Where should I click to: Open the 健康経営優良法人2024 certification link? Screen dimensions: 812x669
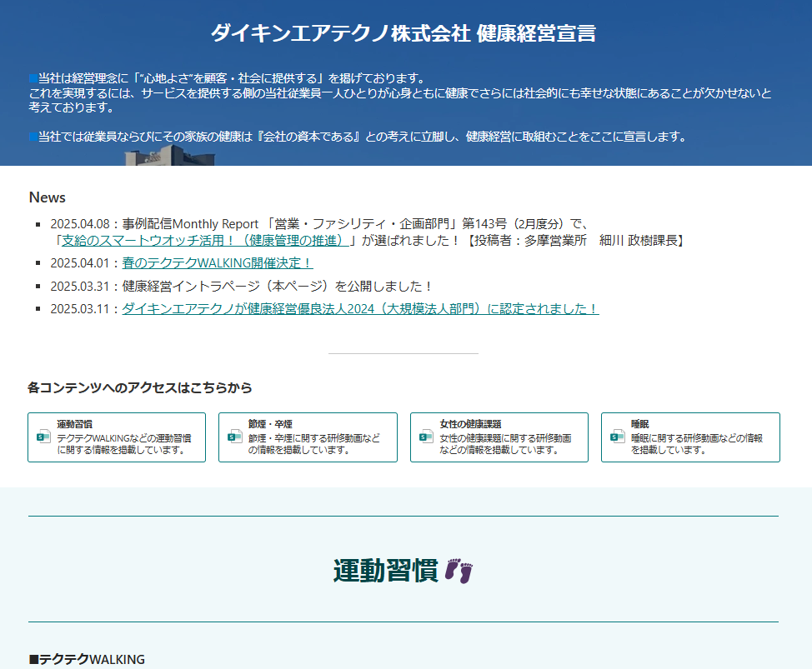click(x=360, y=309)
